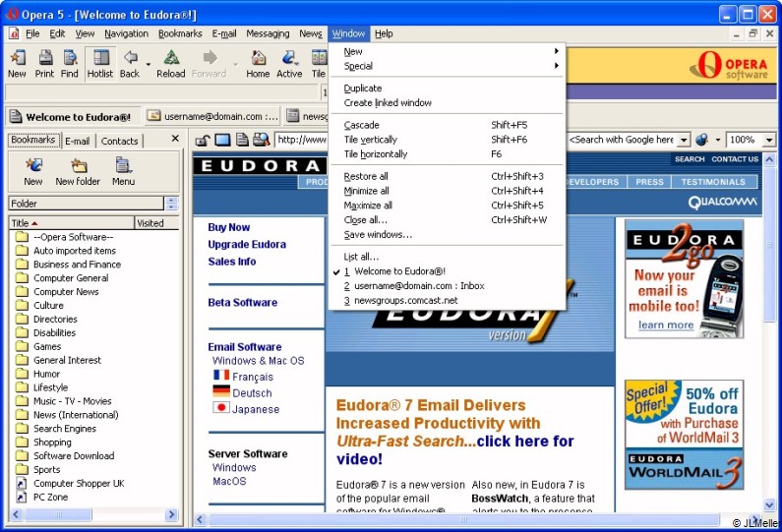Open List all... windows
This screenshot has height=532, width=782.
click(x=447, y=257)
